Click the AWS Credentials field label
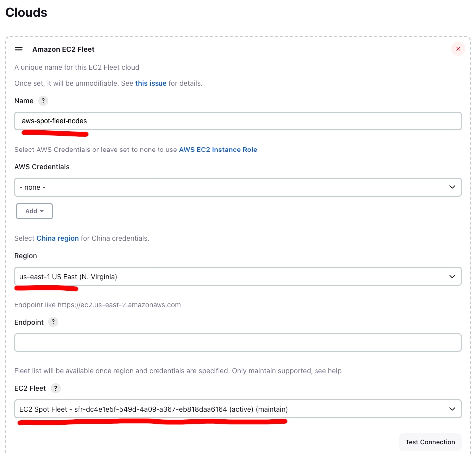 pyautogui.click(x=42, y=167)
